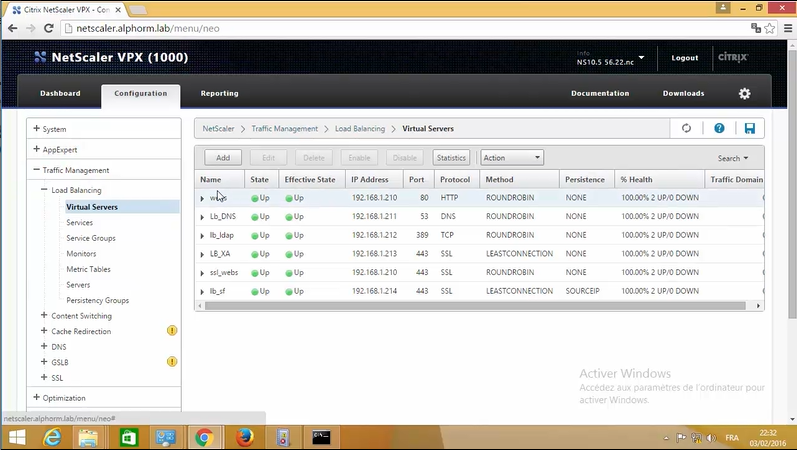Screen dimensions: 797x450
Task: Expand the System tree node
Action: 37,129
